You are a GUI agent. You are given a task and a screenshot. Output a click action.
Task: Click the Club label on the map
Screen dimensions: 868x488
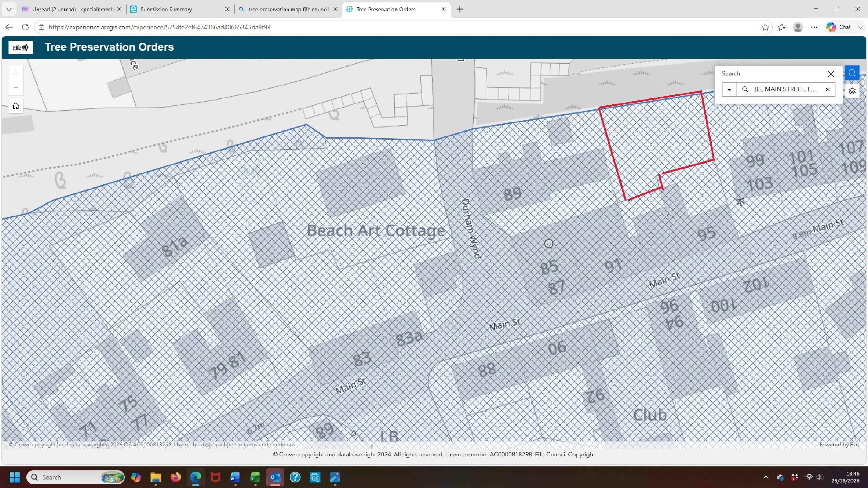click(650, 415)
